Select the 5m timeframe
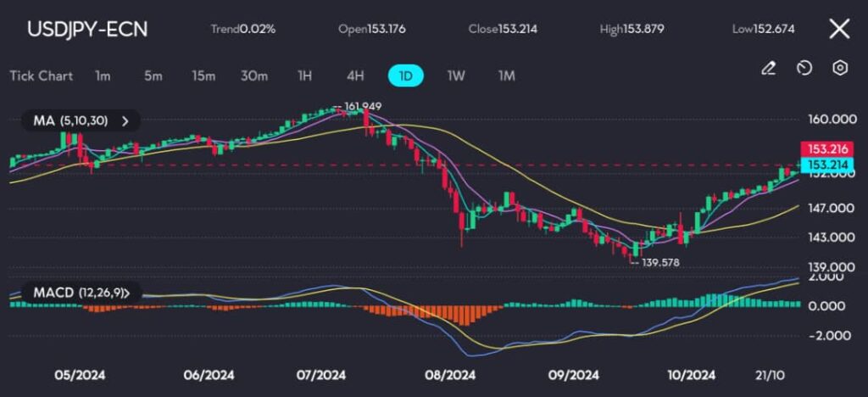This screenshot has height=397, width=868. coord(153,75)
